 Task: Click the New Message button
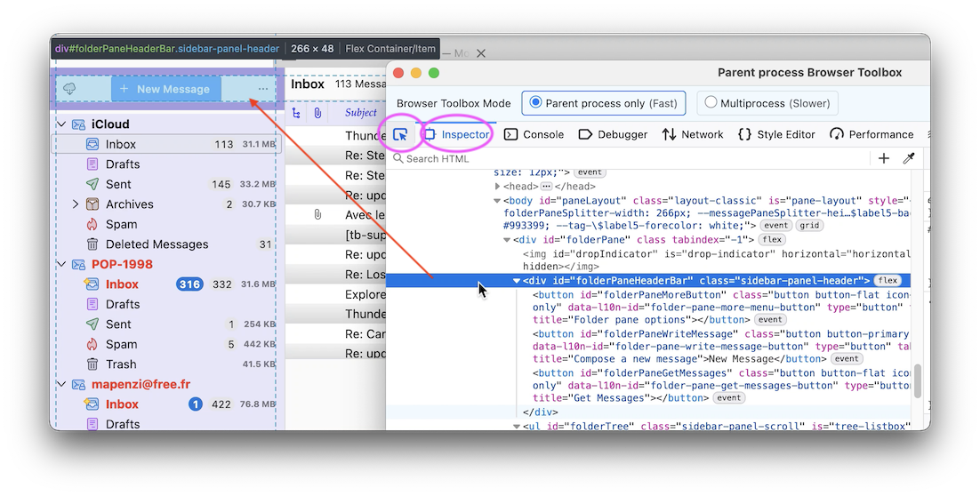coord(165,89)
